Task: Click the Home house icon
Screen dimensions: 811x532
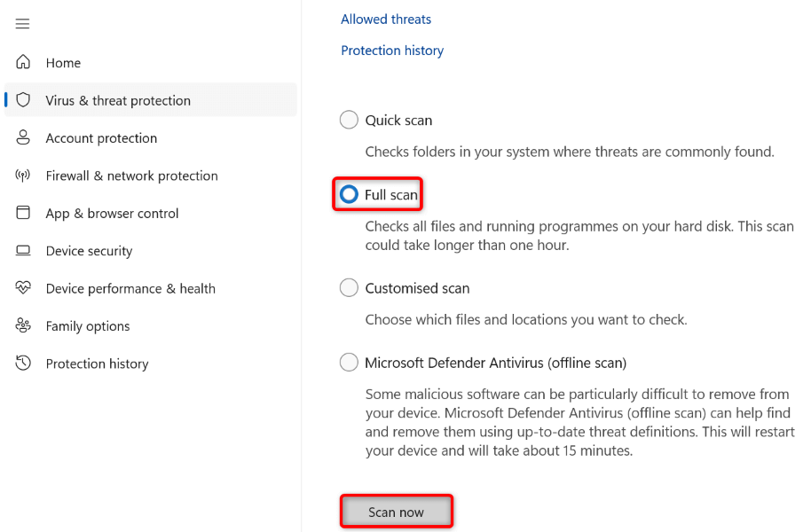Action: click(x=24, y=63)
